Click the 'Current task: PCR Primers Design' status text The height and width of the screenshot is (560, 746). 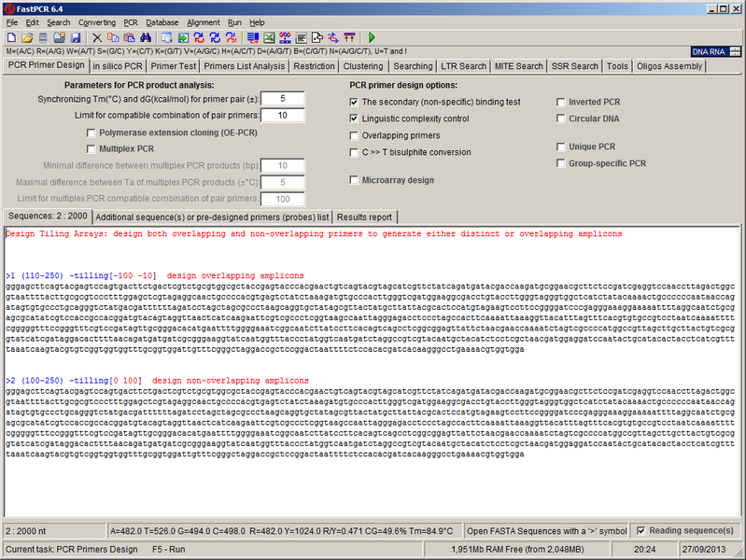pyautogui.click(x=71, y=549)
